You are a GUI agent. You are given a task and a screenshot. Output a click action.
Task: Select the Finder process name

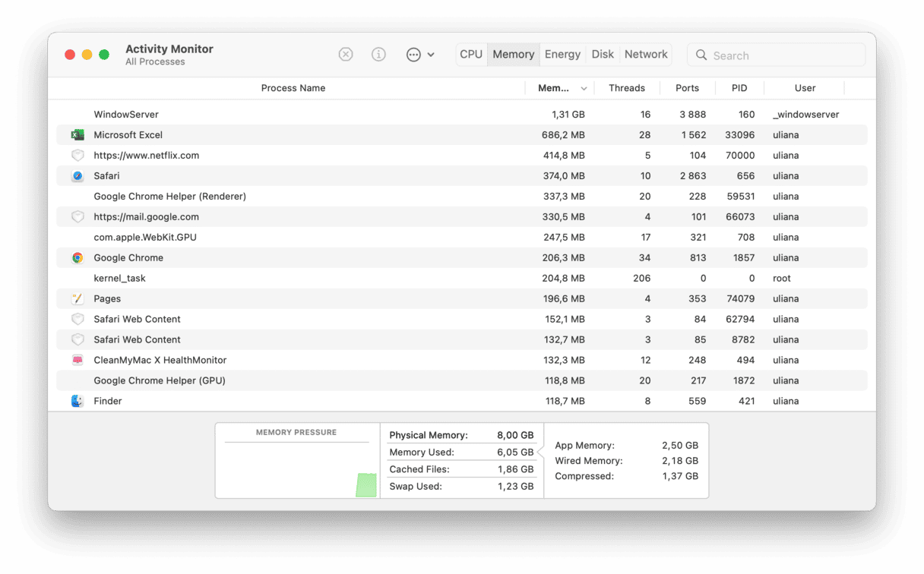(x=108, y=401)
